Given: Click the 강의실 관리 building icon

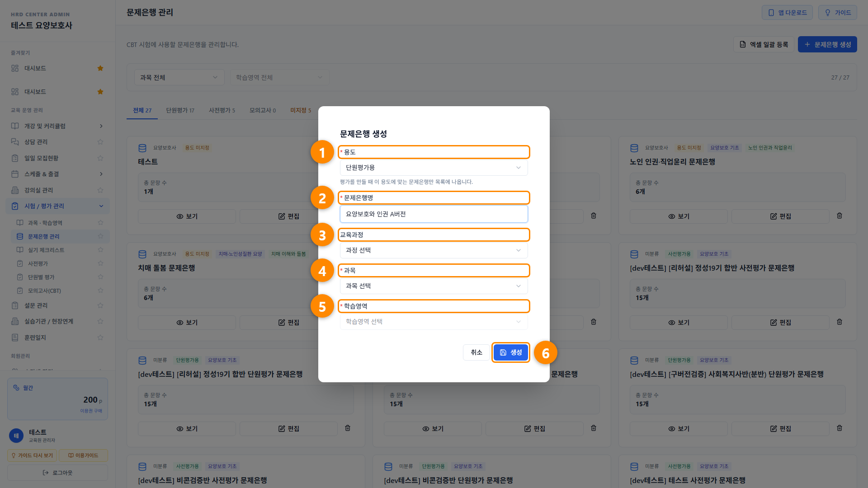Looking at the screenshot, I should [x=15, y=190].
